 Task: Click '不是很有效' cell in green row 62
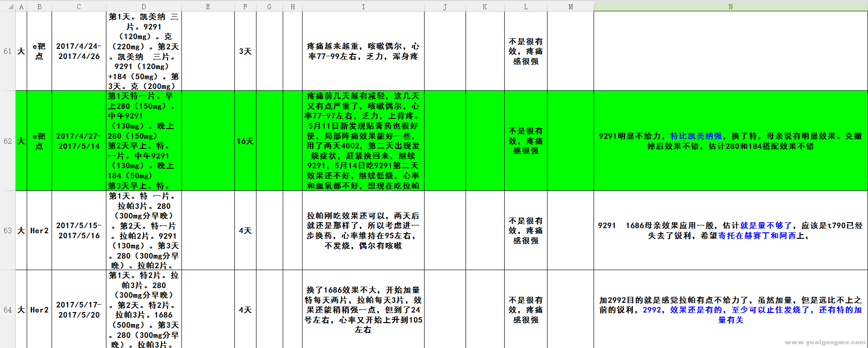pos(526,141)
